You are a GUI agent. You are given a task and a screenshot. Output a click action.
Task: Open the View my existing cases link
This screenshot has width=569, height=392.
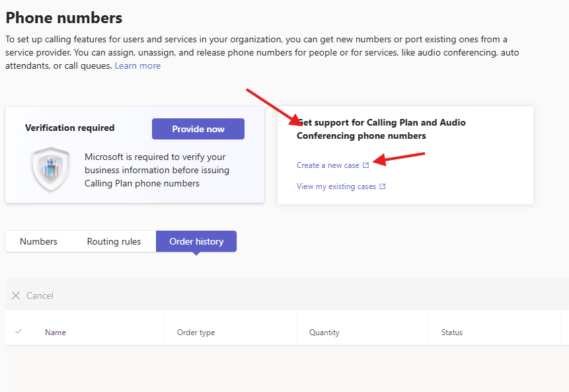pyautogui.click(x=336, y=186)
